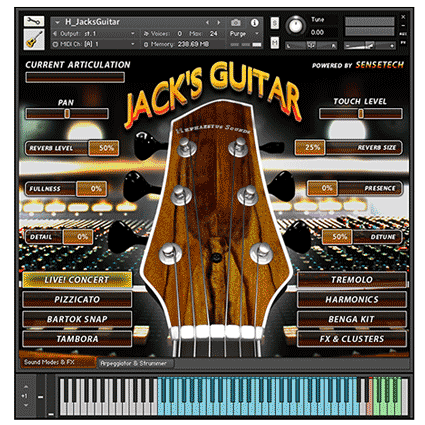Click the keyboard pitch bend minus control

click(40, 397)
